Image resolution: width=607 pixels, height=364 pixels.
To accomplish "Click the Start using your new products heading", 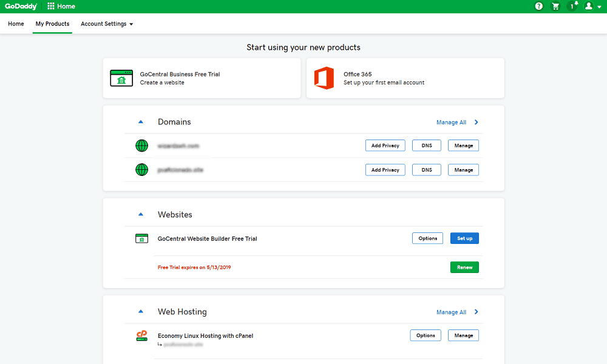I will pos(303,47).
